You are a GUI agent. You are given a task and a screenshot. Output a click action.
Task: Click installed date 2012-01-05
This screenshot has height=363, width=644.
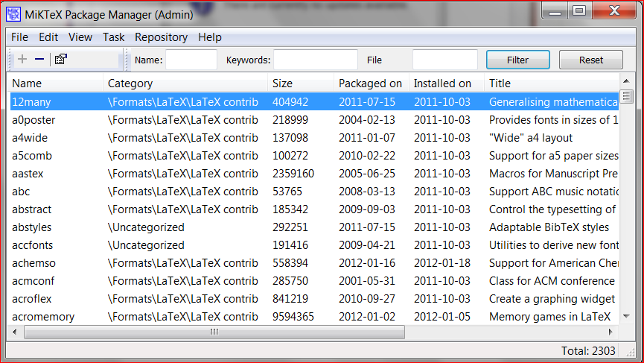point(442,317)
